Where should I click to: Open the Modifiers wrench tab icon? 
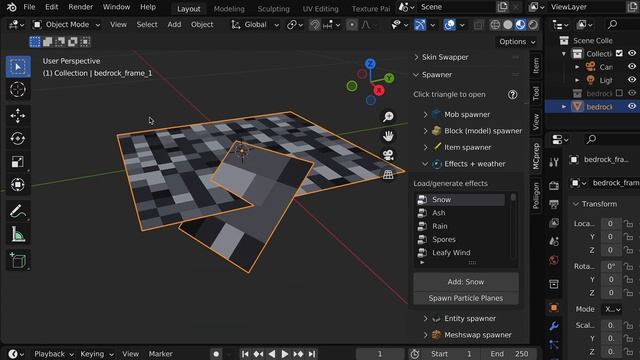(554, 326)
